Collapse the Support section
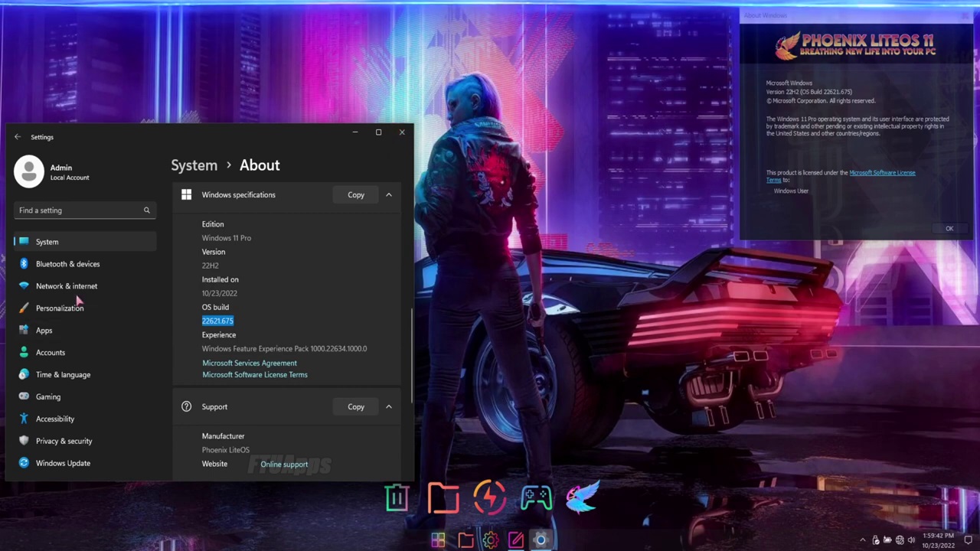This screenshot has height=551, width=980. pos(389,407)
